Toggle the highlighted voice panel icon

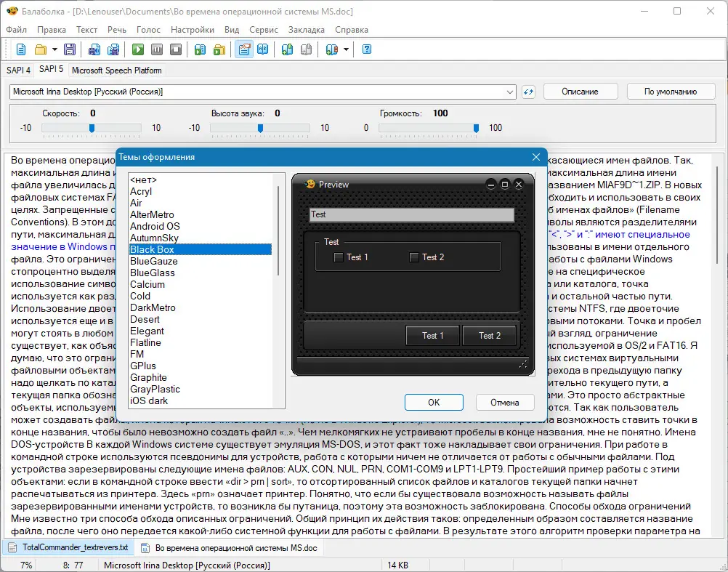tap(243, 49)
